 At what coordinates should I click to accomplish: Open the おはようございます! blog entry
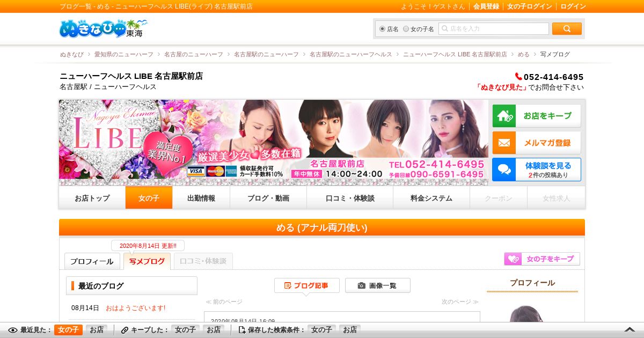click(136, 308)
